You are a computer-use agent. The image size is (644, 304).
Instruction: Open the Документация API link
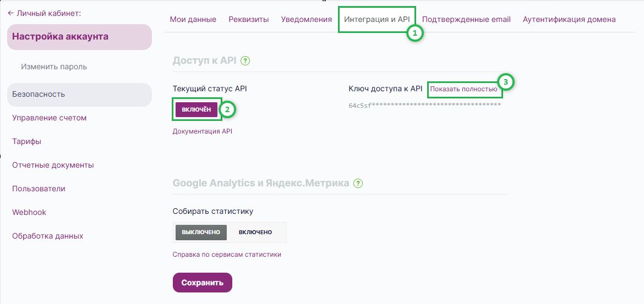click(x=203, y=131)
